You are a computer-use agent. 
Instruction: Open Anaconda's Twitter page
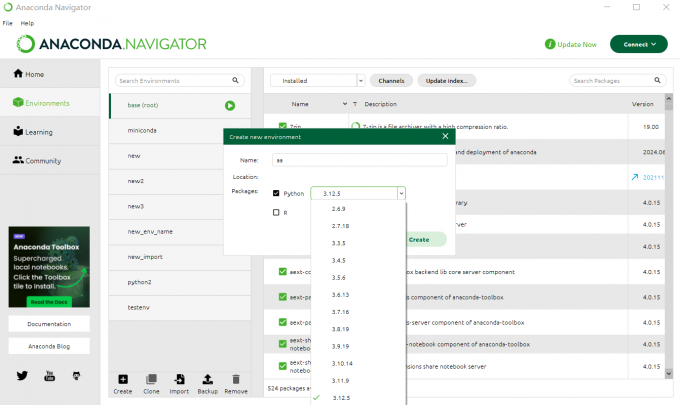pyautogui.click(x=22, y=376)
